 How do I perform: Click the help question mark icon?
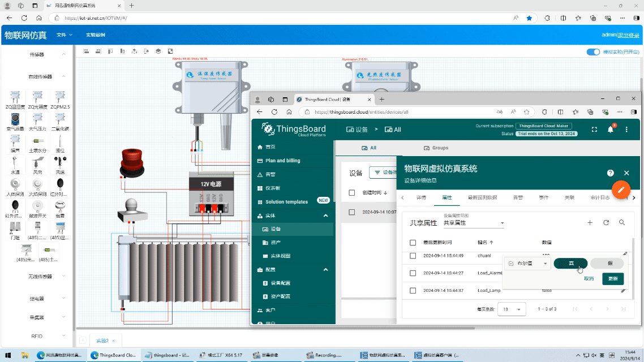pyautogui.click(x=610, y=173)
